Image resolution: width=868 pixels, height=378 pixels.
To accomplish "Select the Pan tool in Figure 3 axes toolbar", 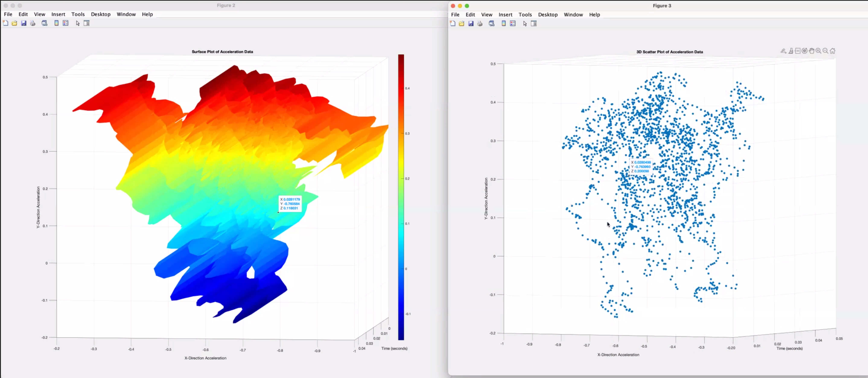I will pyautogui.click(x=812, y=51).
